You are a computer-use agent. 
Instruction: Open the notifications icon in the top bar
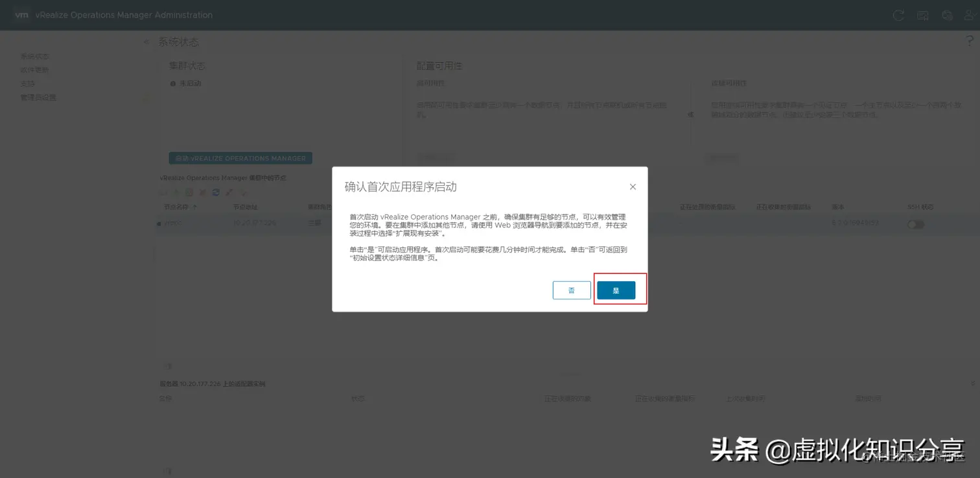click(x=922, y=15)
